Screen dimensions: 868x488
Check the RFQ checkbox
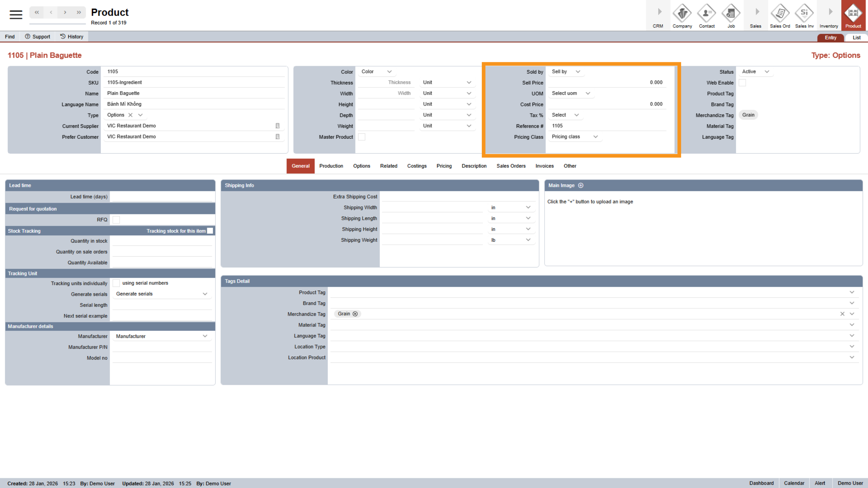tap(116, 219)
